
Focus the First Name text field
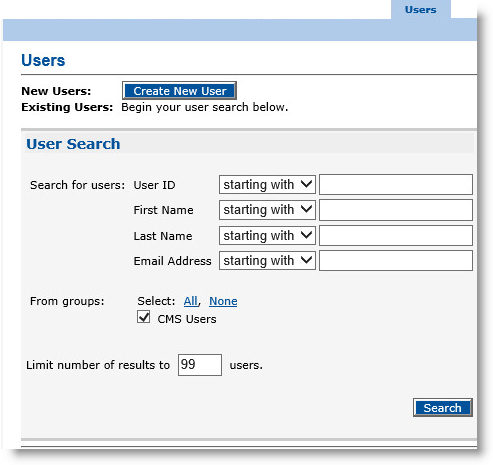tap(396, 210)
